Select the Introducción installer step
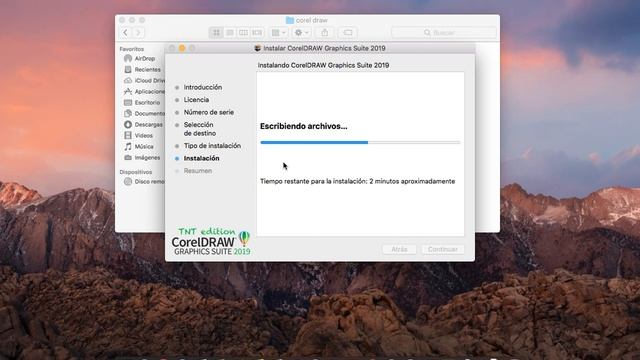The image size is (640, 360). [203, 87]
